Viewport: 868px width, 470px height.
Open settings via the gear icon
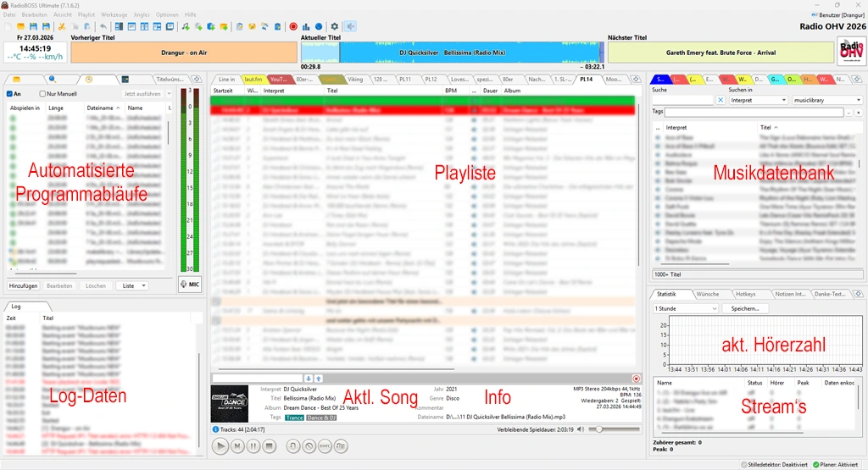point(334,26)
